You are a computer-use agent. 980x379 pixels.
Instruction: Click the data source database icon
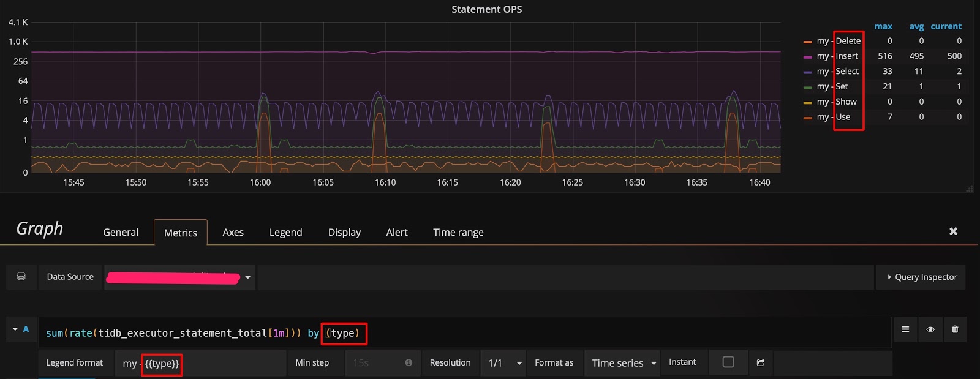(21, 277)
